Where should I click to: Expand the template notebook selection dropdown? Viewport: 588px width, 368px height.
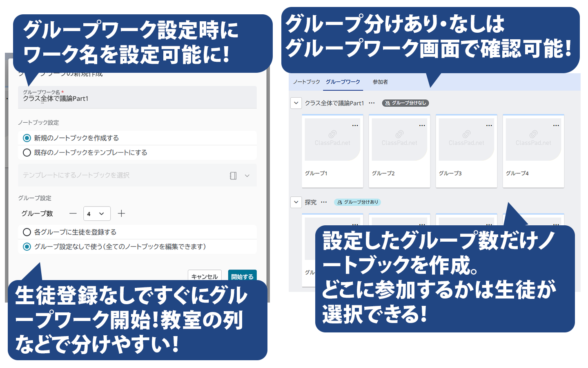click(x=247, y=175)
